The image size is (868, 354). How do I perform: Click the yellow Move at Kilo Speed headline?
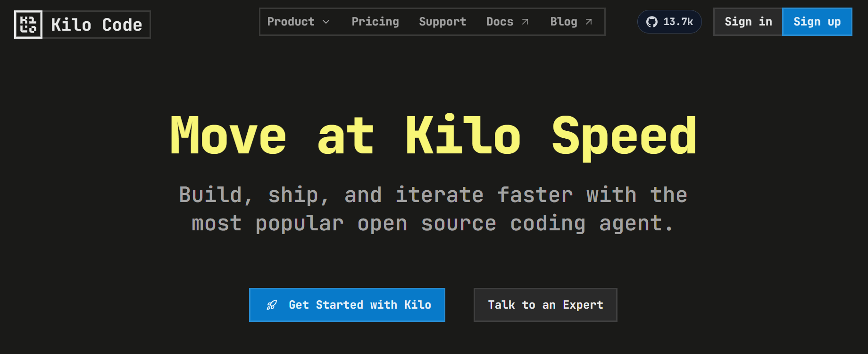434,136
